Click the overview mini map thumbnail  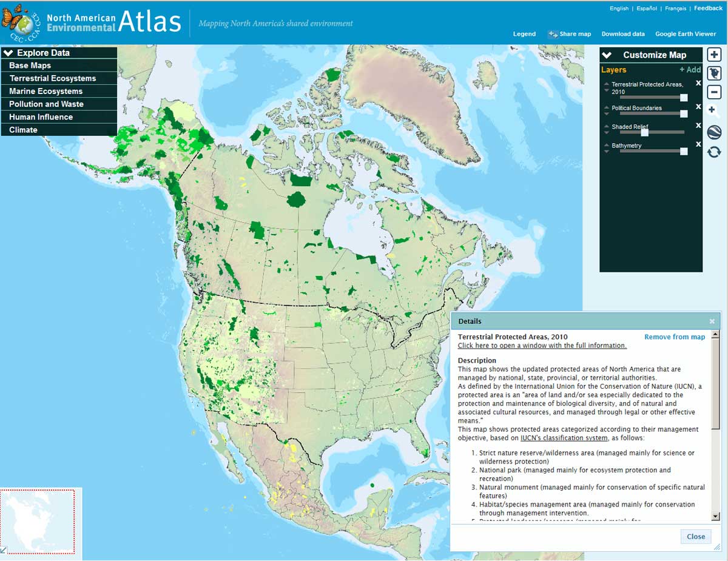pyautogui.click(x=38, y=522)
